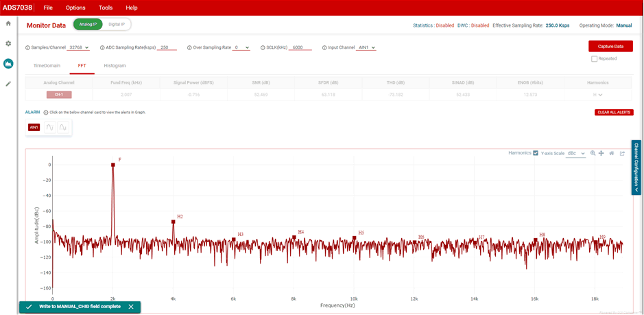Click the checkmark in the notification toast

(x=29, y=306)
